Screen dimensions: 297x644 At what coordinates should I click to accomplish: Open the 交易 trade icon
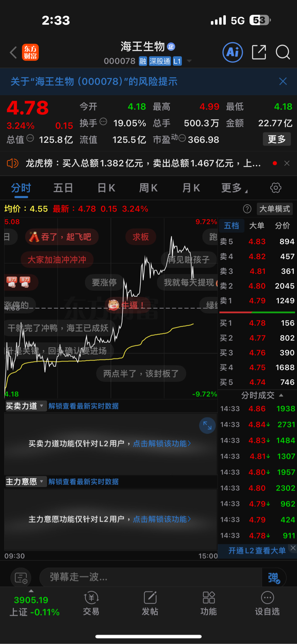click(91, 604)
